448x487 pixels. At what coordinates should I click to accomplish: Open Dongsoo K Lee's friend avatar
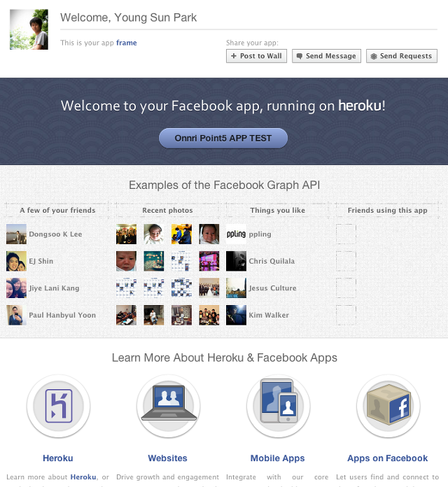(x=16, y=234)
